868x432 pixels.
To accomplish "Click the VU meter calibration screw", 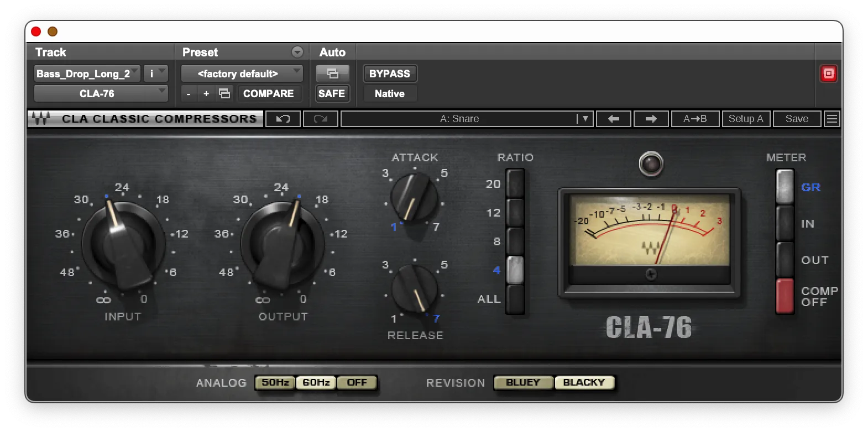I will click(651, 273).
